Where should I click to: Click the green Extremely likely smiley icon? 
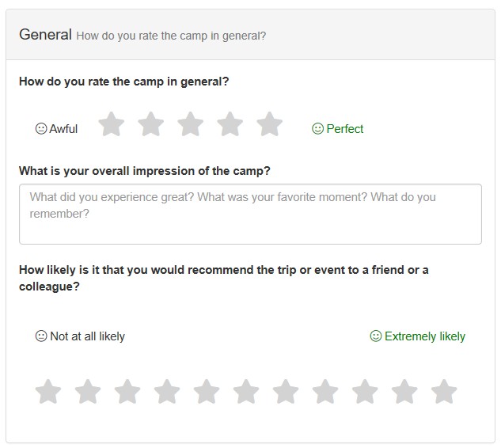click(376, 336)
